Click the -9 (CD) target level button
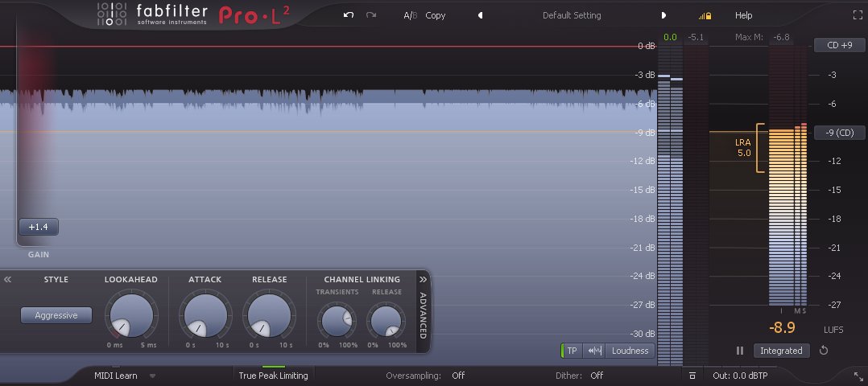 [x=839, y=133]
